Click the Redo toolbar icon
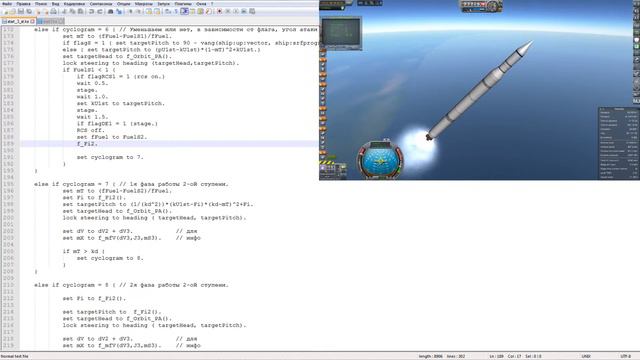Screen dimensions: 640x360 (100, 11)
